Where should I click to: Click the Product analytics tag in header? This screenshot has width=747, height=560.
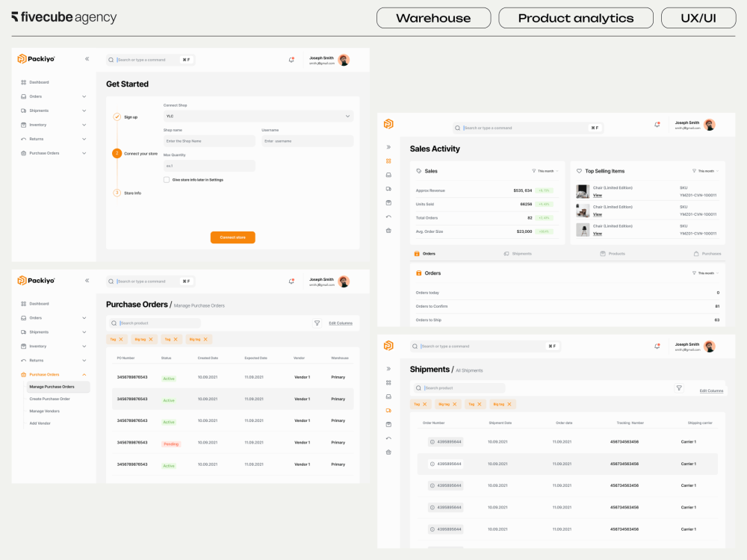576,18
